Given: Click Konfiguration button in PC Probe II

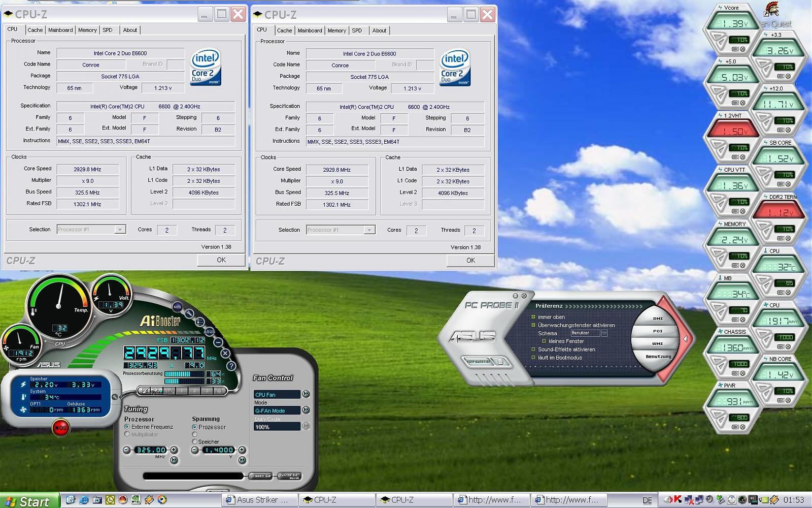Looking at the screenshot, I should coord(479,361).
